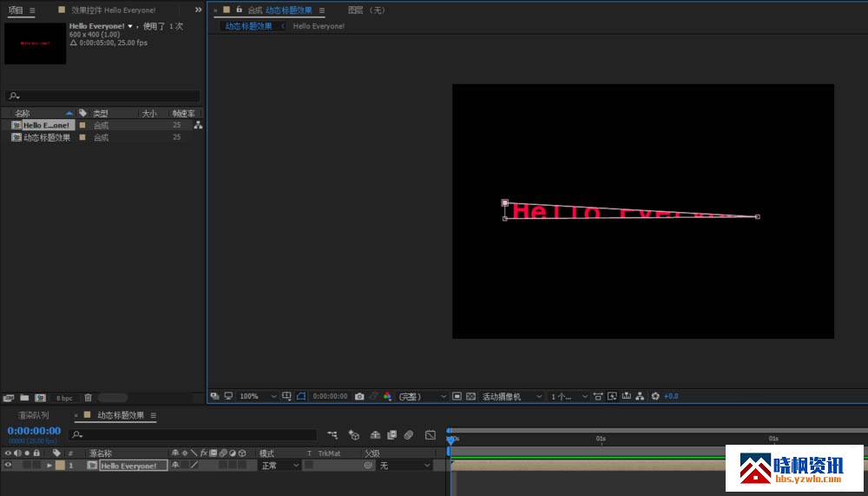Open the (完整) resolution dropdown
This screenshot has width=868, height=496.
coord(423,396)
